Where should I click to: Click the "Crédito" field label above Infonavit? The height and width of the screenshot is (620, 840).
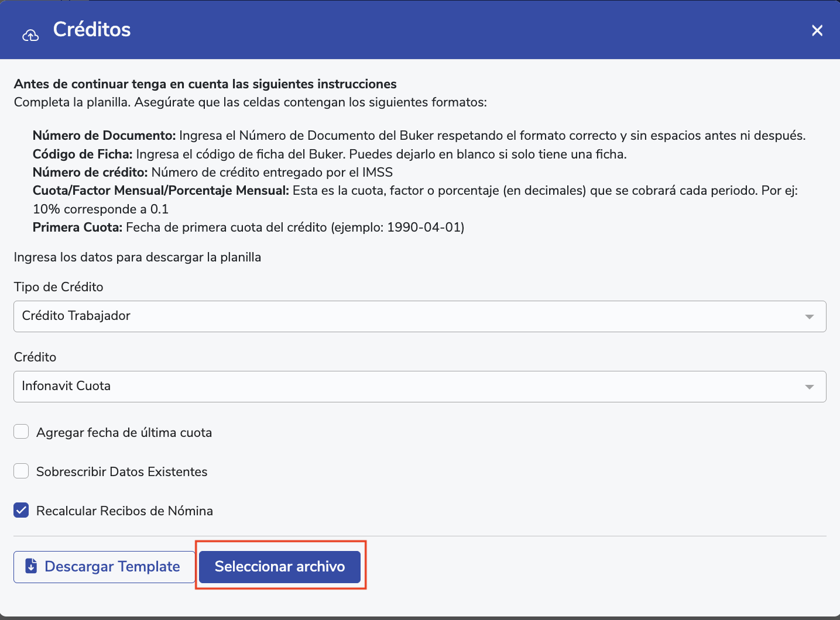35,357
